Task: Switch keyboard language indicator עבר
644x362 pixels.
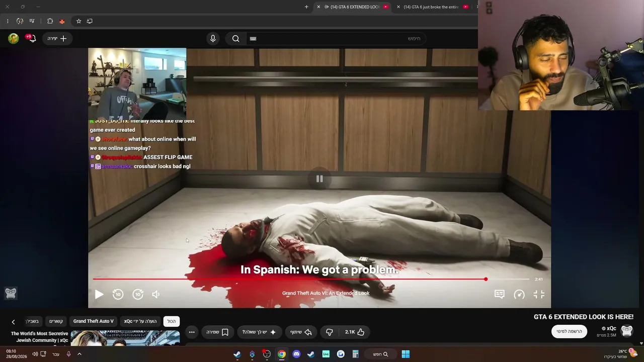Action: pos(56,354)
